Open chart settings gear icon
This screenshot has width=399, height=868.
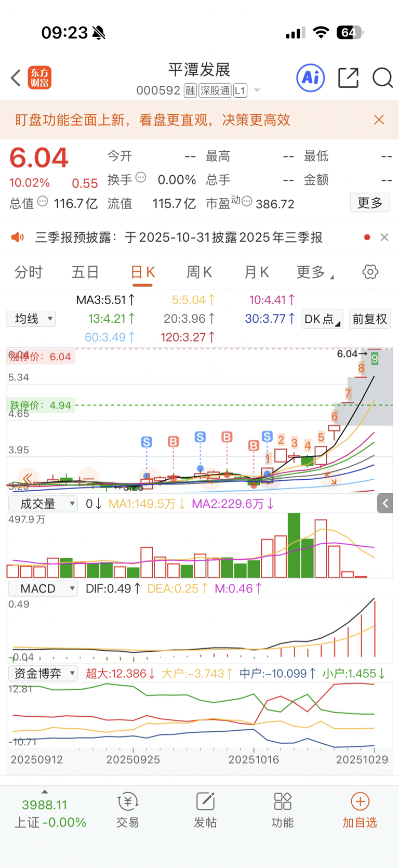click(x=370, y=272)
